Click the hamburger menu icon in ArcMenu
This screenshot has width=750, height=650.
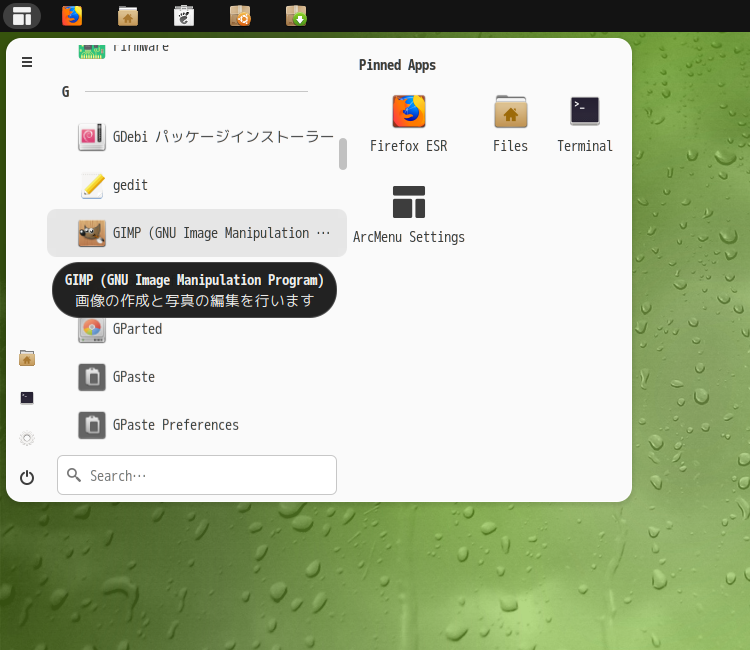point(27,62)
